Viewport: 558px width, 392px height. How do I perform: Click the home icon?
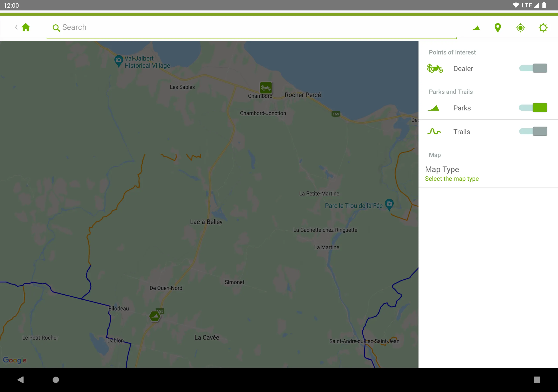26,27
